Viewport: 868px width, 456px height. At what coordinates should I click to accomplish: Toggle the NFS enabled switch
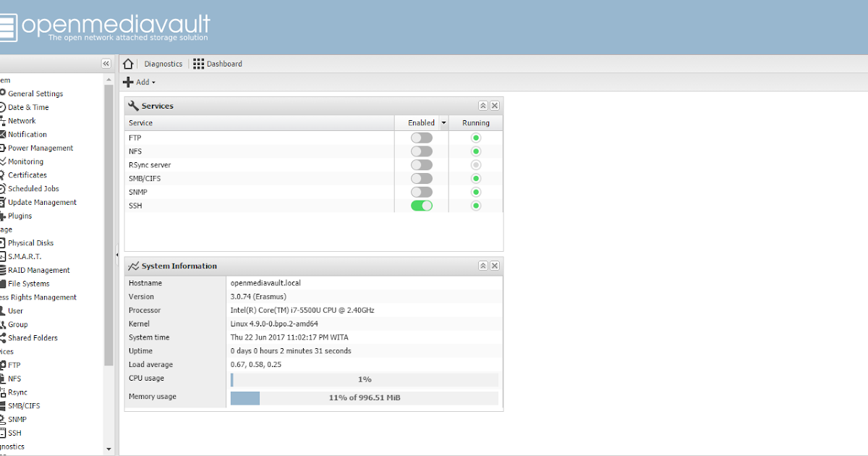pos(422,151)
